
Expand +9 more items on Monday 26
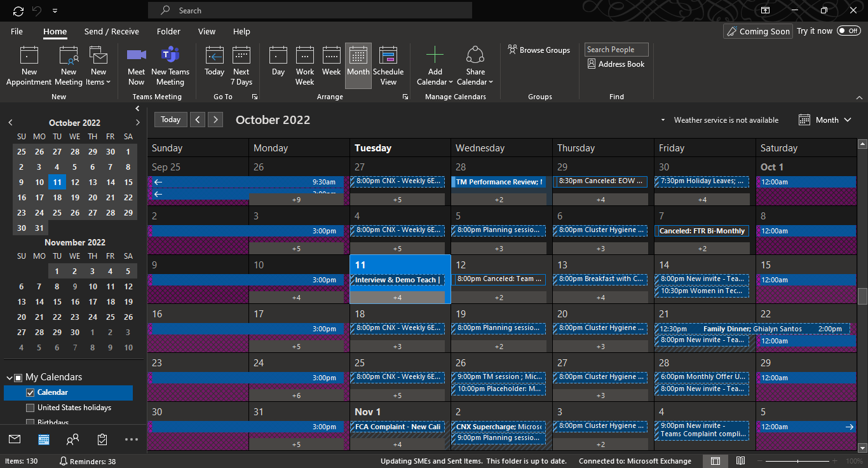click(296, 200)
